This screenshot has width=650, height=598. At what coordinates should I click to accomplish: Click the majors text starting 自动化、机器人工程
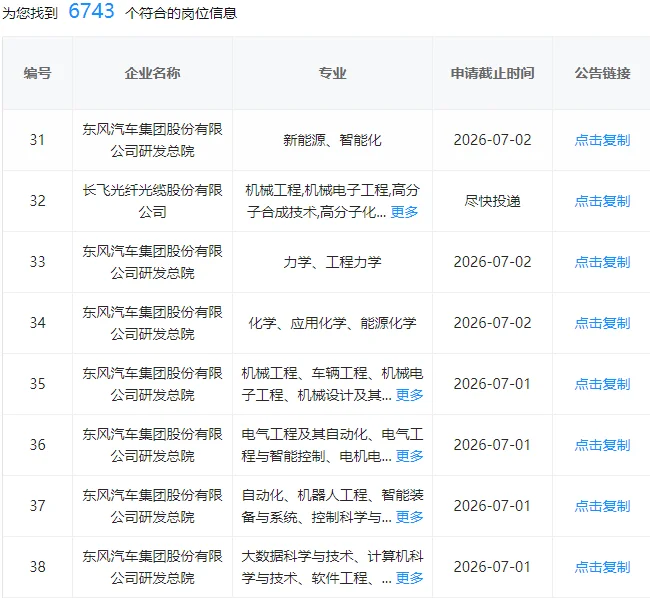point(332,506)
